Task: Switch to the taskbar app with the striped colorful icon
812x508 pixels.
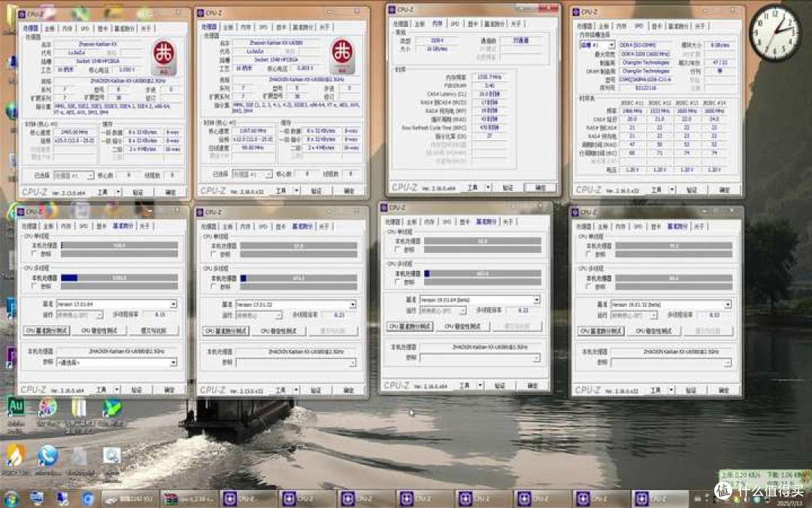Action: pos(189,499)
